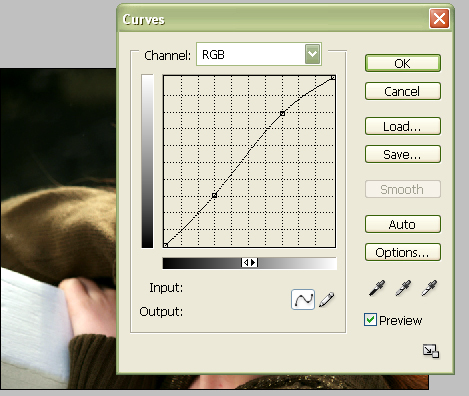Click the vertical output gradient bar
Image resolution: width=469 pixels, height=396 pixels.
click(x=147, y=161)
